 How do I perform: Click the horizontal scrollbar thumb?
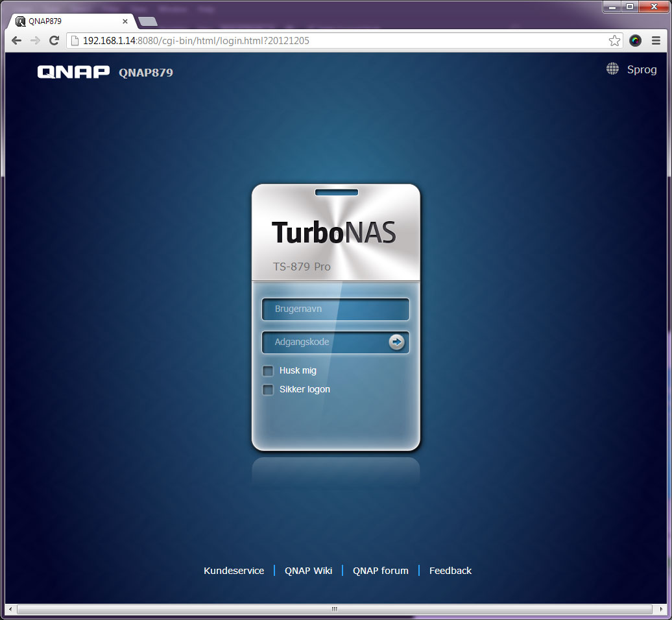click(x=334, y=609)
